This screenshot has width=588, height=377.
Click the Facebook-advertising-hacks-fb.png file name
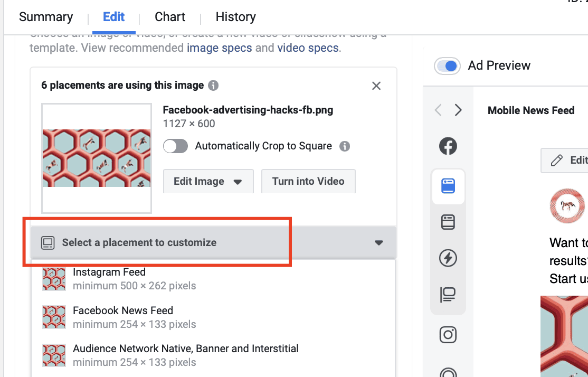[248, 110]
